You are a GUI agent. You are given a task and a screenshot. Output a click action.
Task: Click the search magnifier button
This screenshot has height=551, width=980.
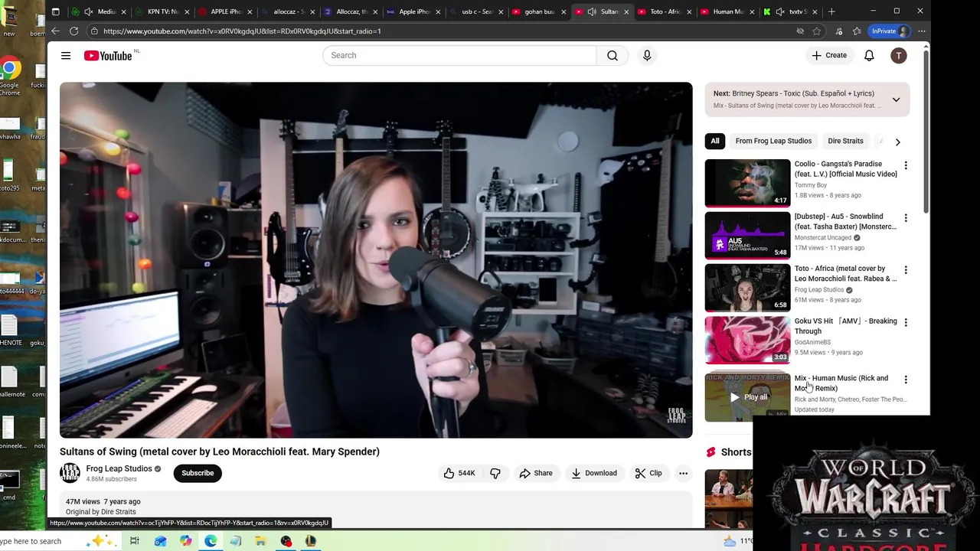[612, 55]
